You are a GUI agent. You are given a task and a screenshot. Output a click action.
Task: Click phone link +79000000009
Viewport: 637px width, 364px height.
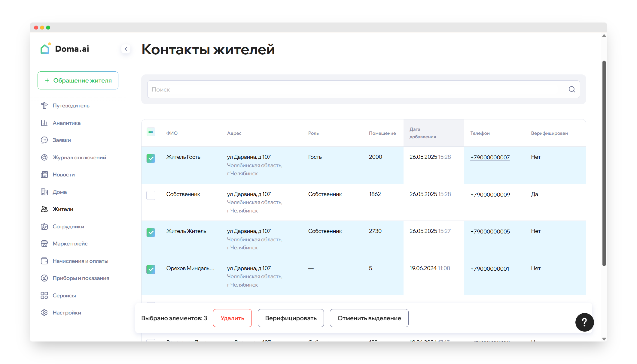pos(490,195)
